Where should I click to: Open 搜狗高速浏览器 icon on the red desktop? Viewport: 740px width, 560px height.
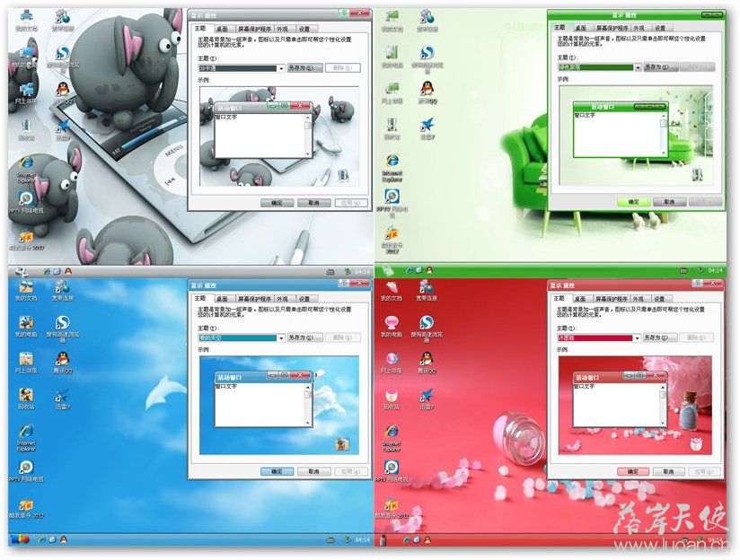point(427,323)
